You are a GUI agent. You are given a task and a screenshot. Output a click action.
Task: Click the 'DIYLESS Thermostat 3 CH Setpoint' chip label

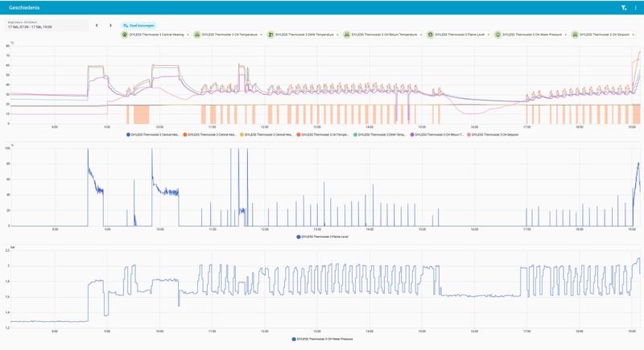click(x=605, y=35)
